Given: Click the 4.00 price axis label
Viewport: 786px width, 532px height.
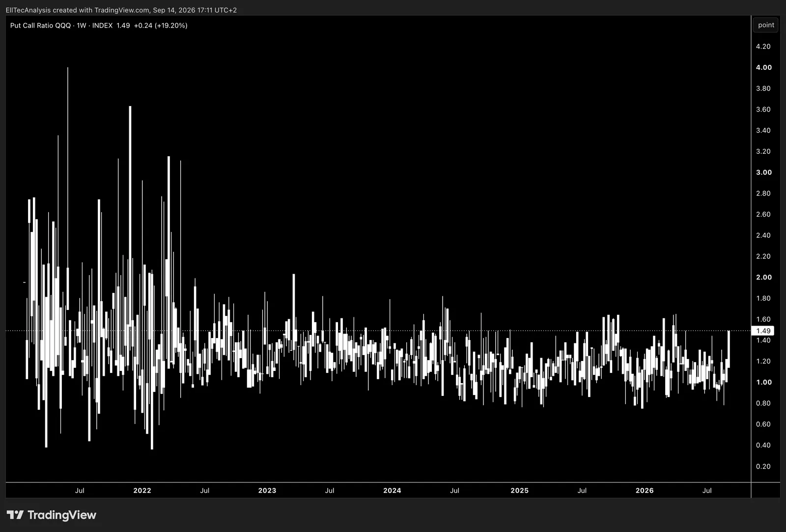Looking at the screenshot, I should [763, 67].
